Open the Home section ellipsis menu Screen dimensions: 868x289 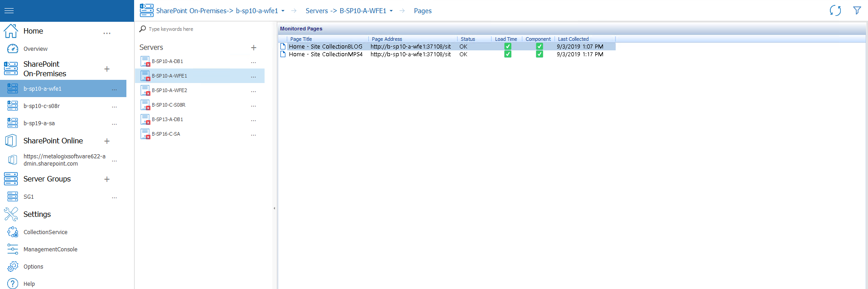pyautogui.click(x=107, y=33)
